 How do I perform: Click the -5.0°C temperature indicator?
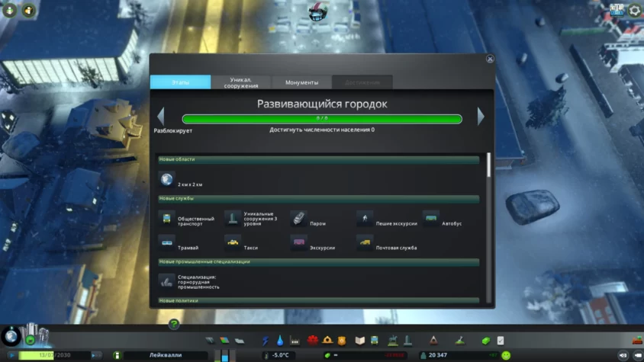(277, 355)
